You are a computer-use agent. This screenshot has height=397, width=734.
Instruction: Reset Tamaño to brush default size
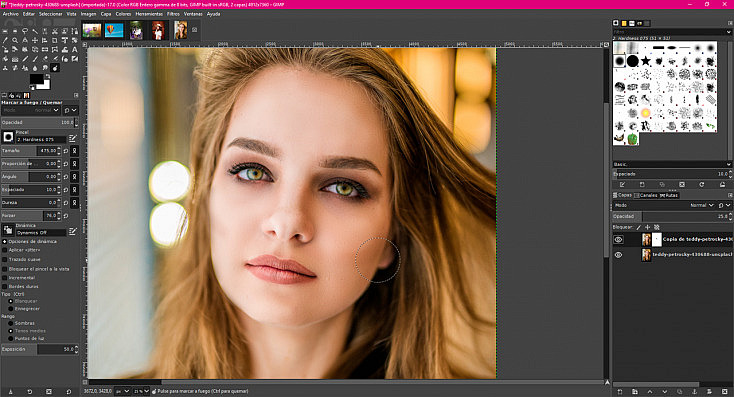(x=66, y=151)
